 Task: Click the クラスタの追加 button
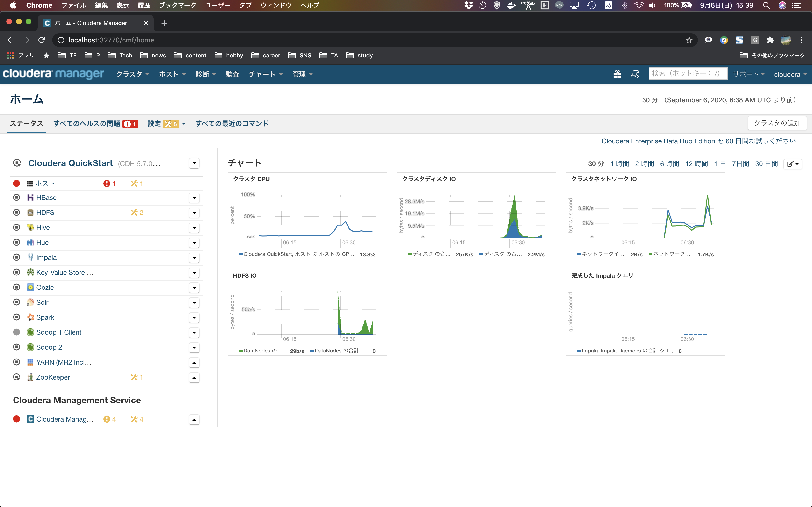coord(777,123)
